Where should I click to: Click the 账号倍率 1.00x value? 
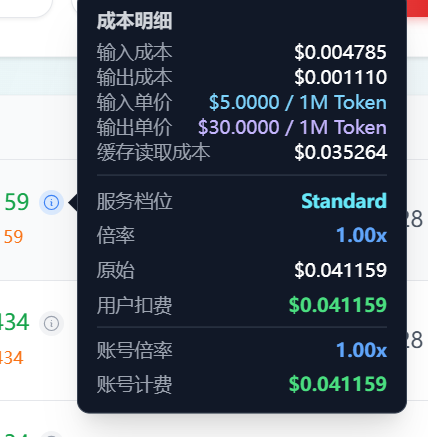[x=362, y=350]
